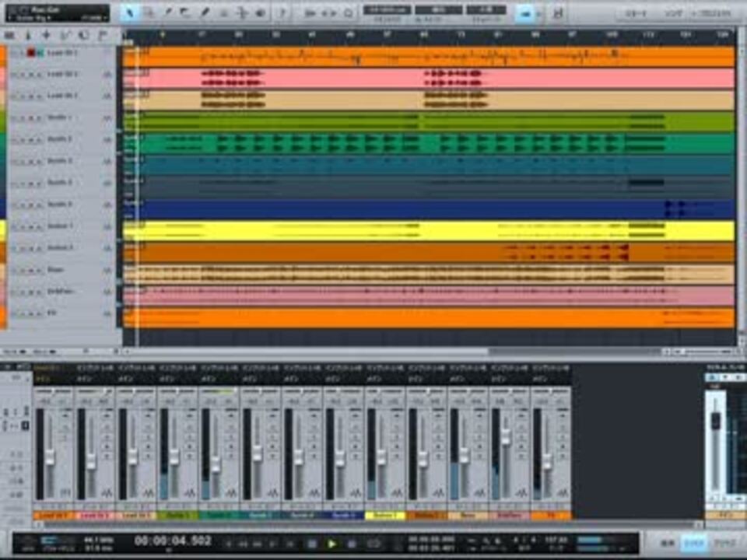Switch to the Start page tab
747x560 pixels.
(636, 14)
